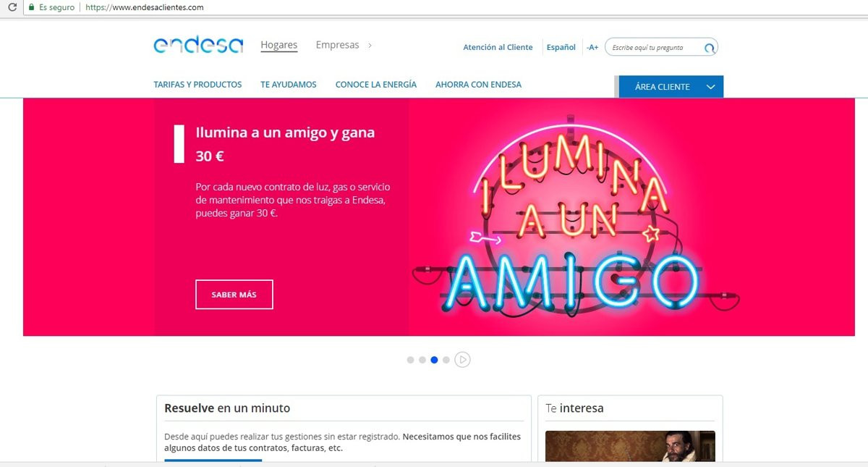Select the first carousel dot
Screen dimensions: 868x467
(x=411, y=360)
